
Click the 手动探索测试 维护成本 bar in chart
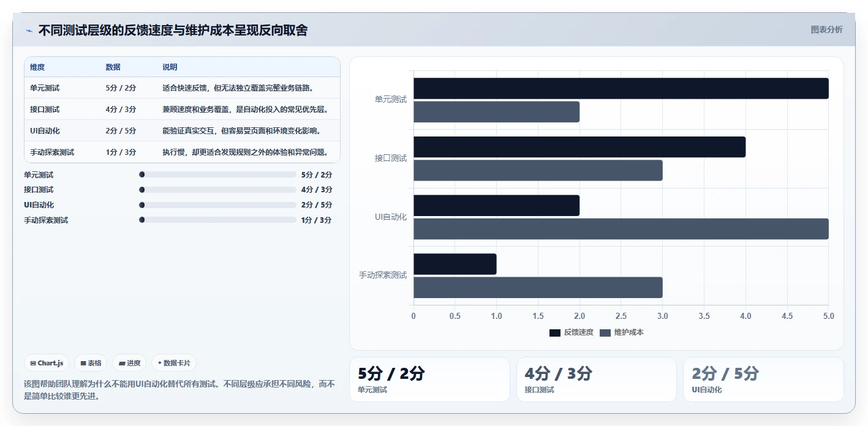pyautogui.click(x=538, y=288)
